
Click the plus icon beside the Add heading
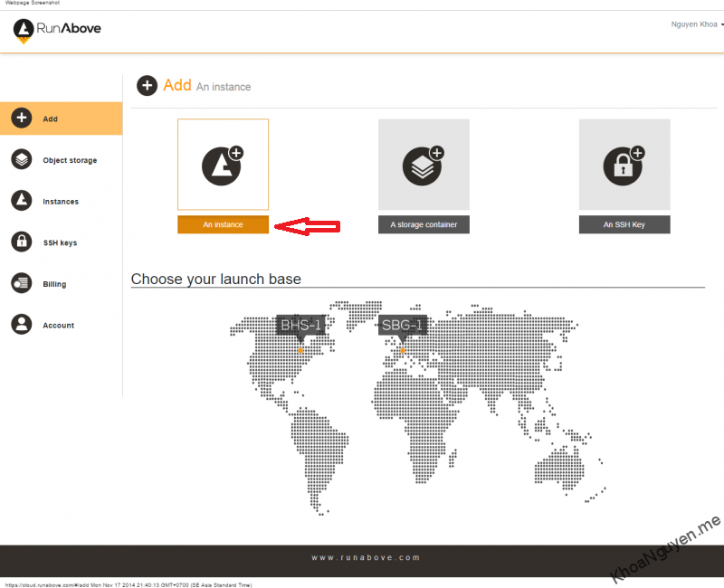tap(147, 86)
